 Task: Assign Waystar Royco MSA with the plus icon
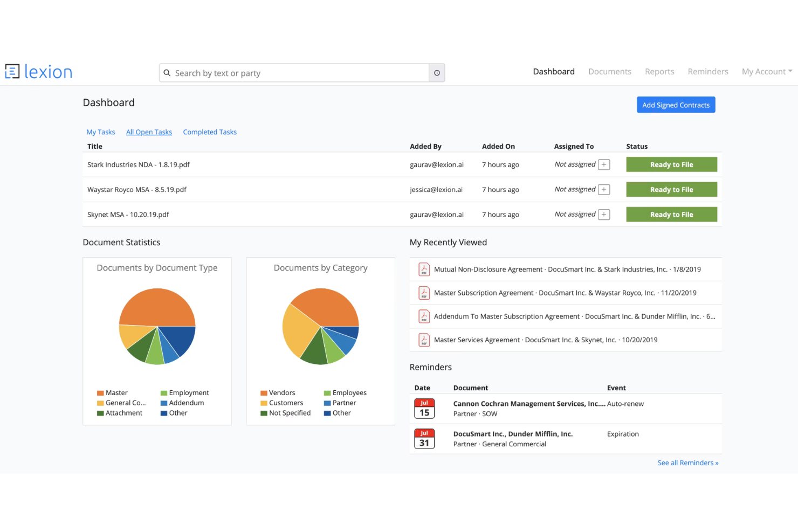point(604,189)
